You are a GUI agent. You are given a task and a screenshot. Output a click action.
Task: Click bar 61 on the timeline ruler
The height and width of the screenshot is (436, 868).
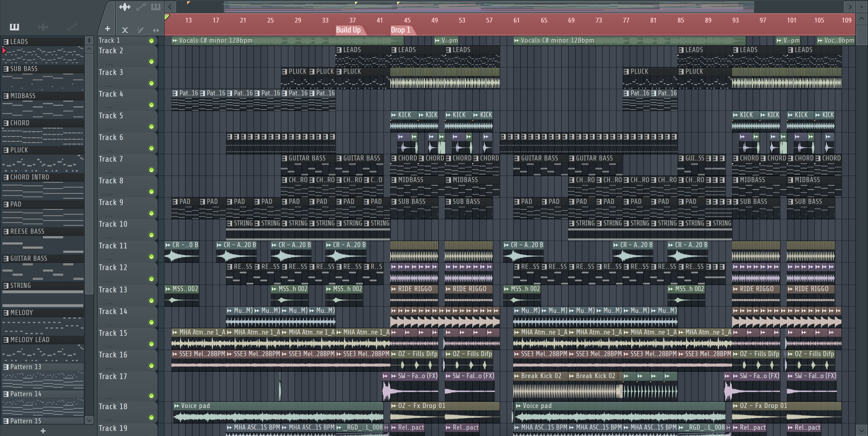(517, 20)
